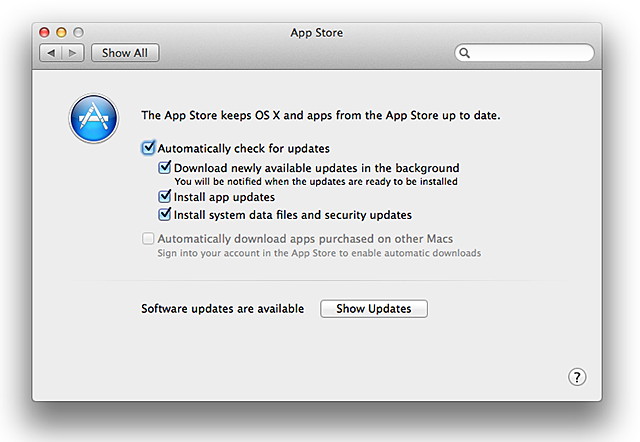Minimize the window with the yellow button
Viewport: 640px width, 442px height.
[61, 32]
